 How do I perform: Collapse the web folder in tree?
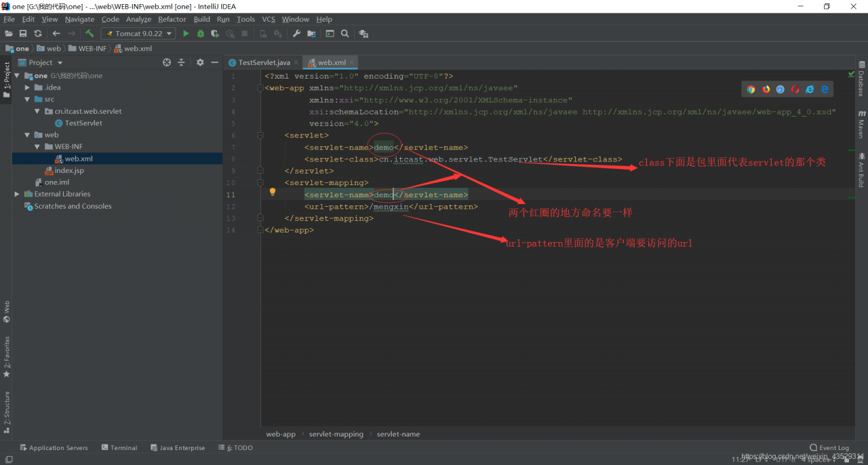[27, 135]
